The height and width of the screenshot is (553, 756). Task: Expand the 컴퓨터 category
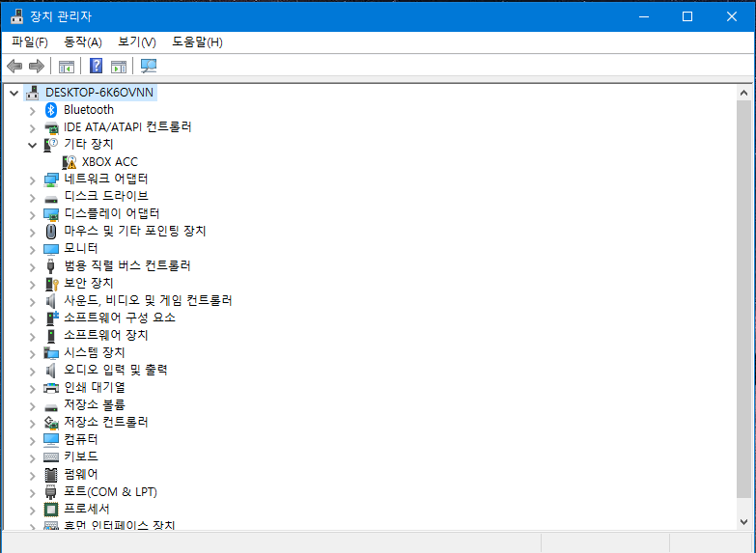(32, 441)
